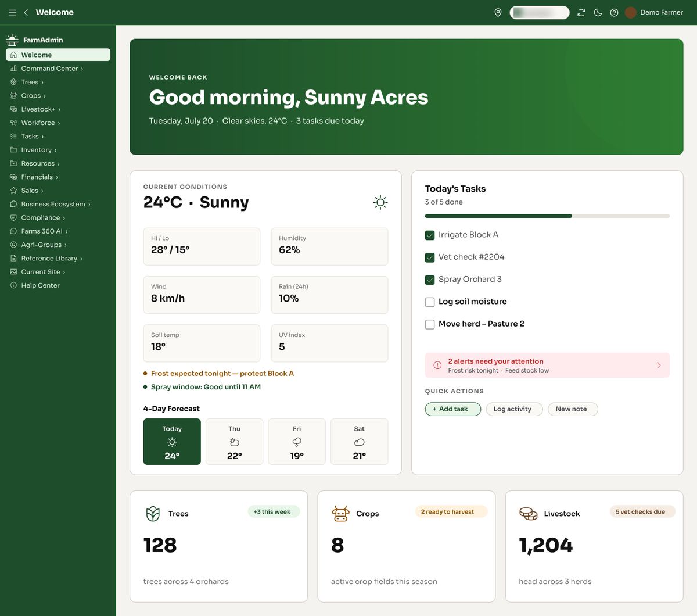
Task: Click the red alert warning icon
Action: (437, 365)
